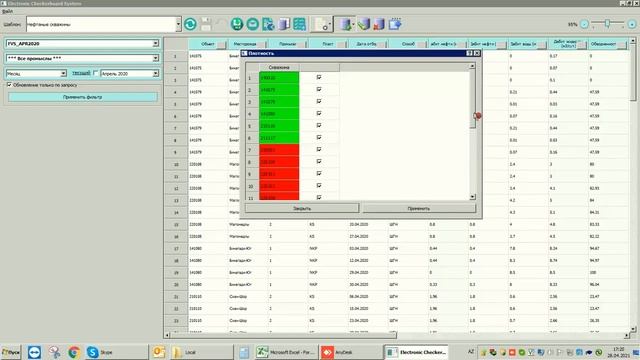Click row header 20 in main table
Screen dimensions: 640x360
coord(176,284)
